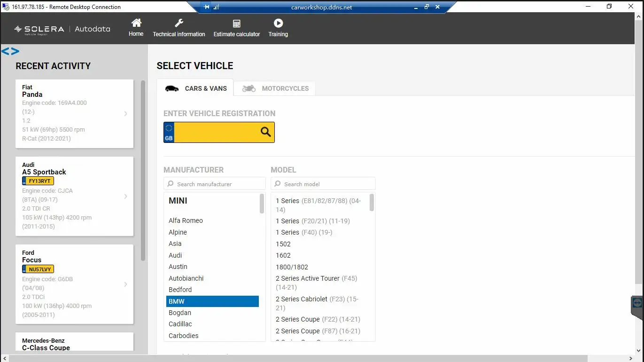The height and width of the screenshot is (362, 644).
Task: Expand the Ford Focus card chevron
Action: point(125,284)
